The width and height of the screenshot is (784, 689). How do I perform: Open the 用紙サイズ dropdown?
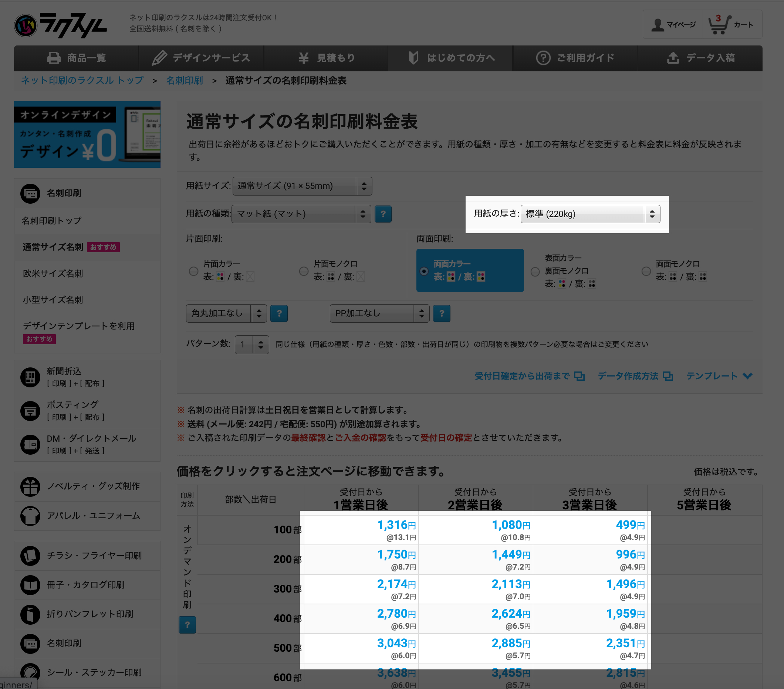tap(302, 186)
